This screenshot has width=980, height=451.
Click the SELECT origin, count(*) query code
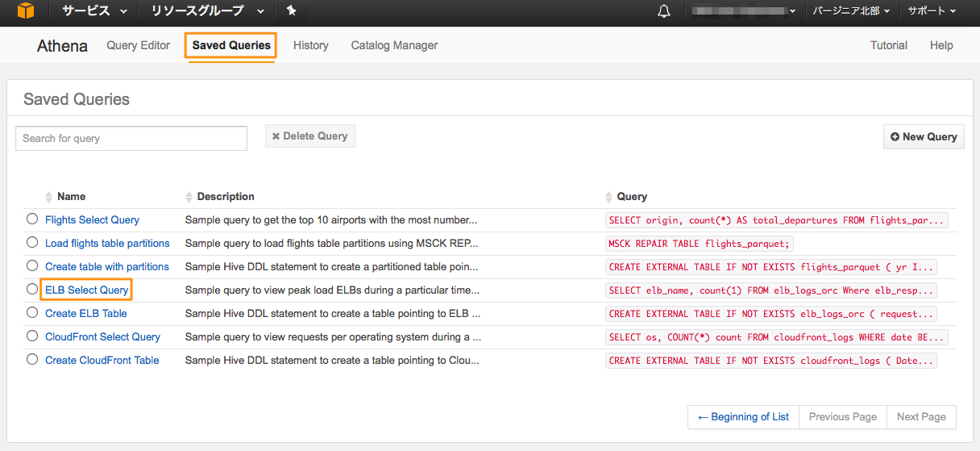pos(777,220)
